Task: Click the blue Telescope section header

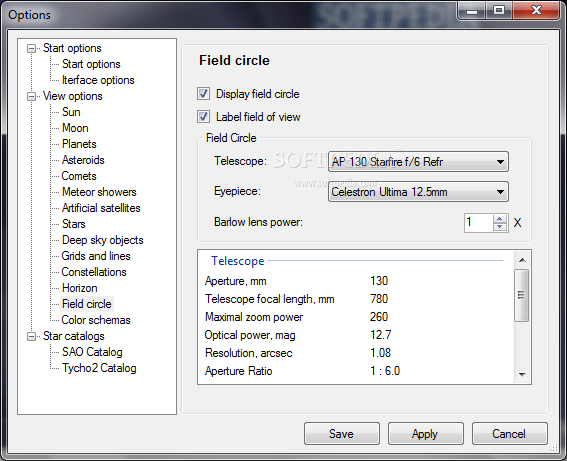Action: coord(238,261)
